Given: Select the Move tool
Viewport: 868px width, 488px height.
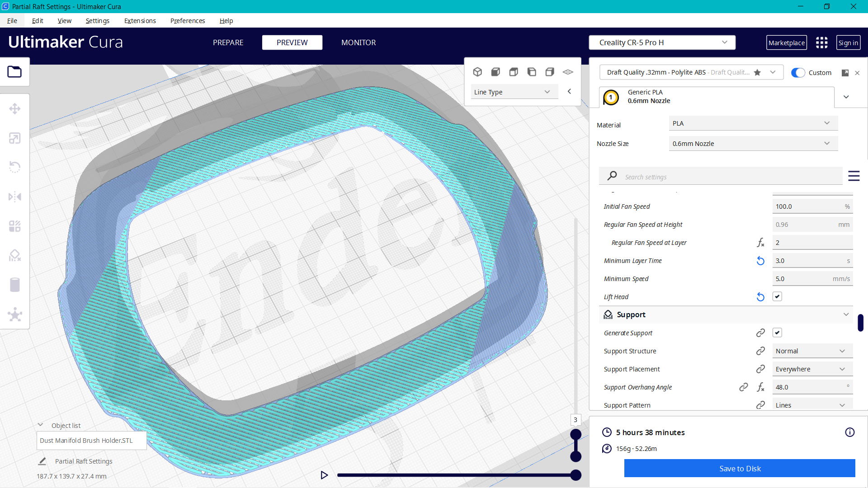Looking at the screenshot, I should pyautogui.click(x=15, y=108).
